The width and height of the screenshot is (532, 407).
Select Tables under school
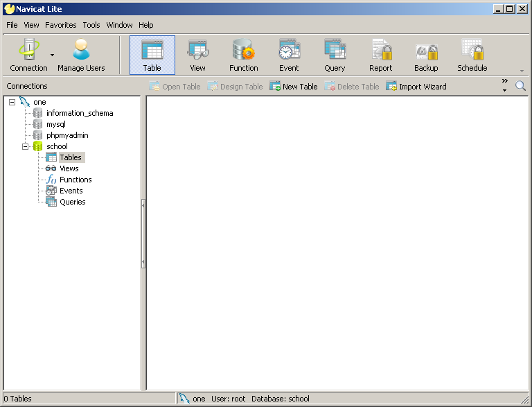71,157
